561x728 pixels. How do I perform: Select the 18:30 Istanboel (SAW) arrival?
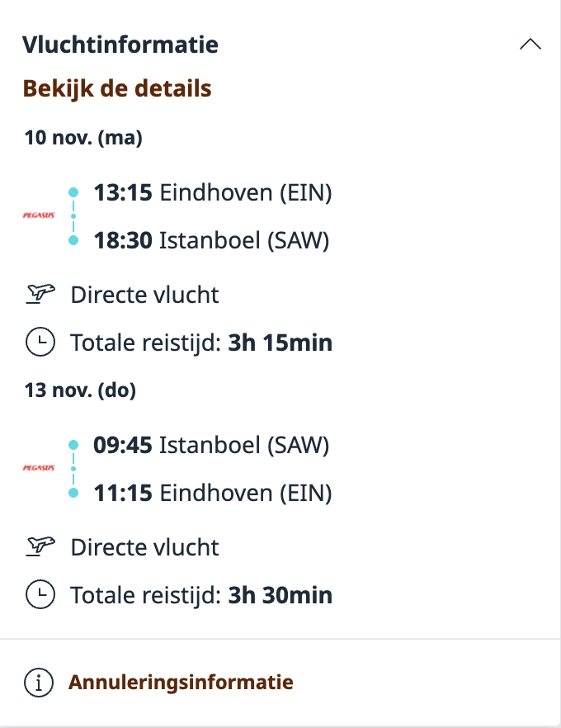211,240
